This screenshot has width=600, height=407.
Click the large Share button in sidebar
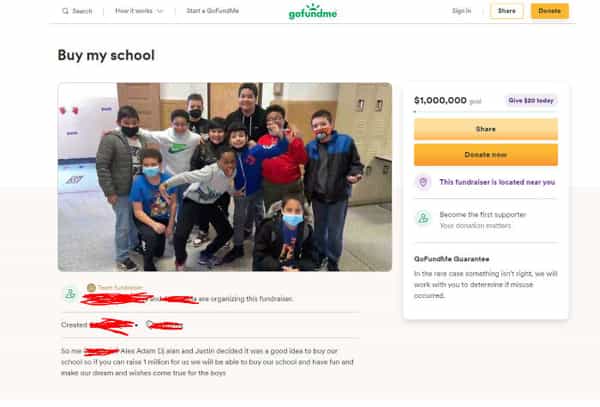click(x=486, y=129)
